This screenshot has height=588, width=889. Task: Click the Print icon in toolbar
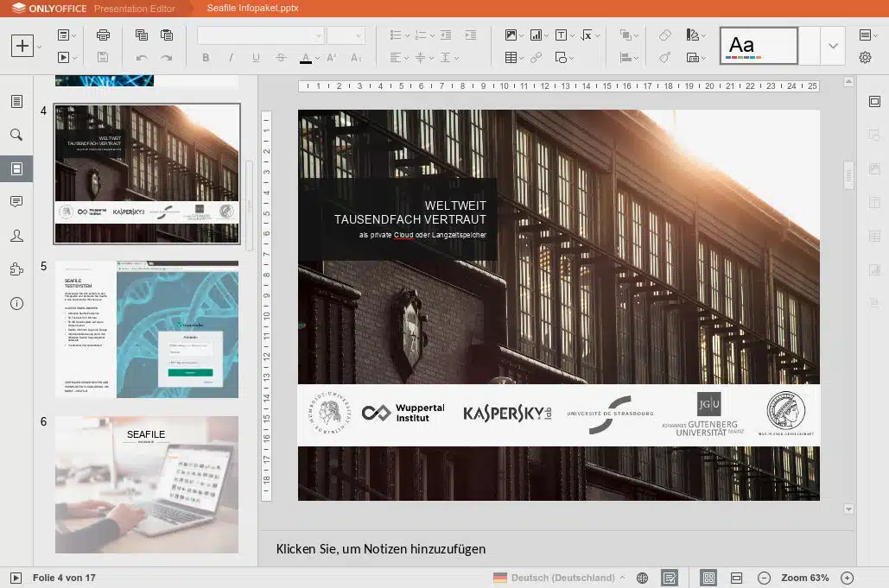tap(103, 35)
